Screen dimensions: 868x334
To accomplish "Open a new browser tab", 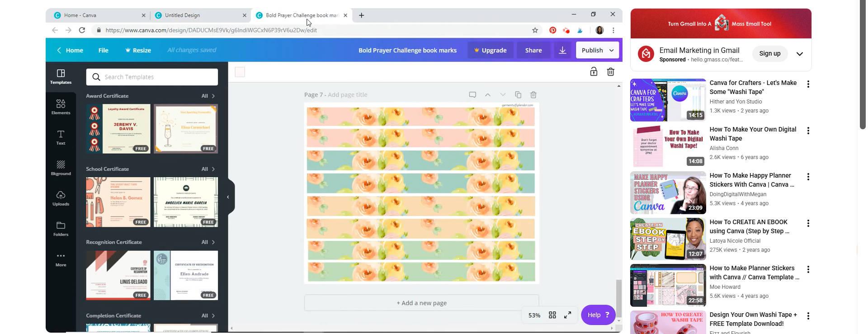I will point(361,15).
